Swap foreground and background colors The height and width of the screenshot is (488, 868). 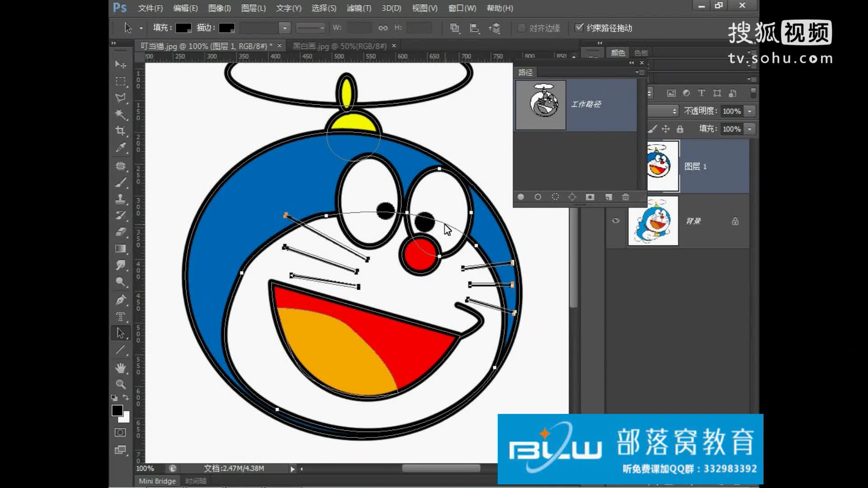pyautogui.click(x=126, y=398)
